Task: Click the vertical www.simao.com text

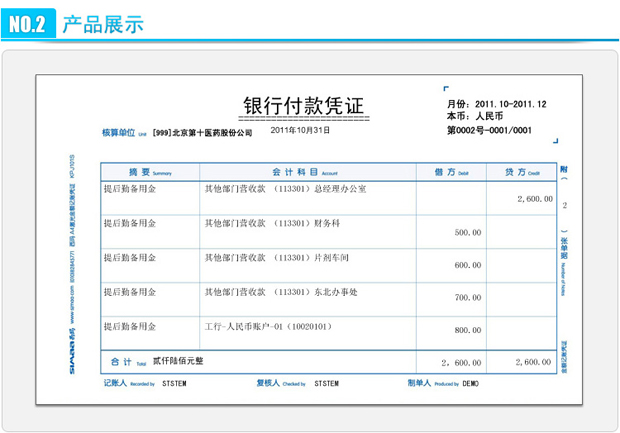Action: click(x=72, y=304)
